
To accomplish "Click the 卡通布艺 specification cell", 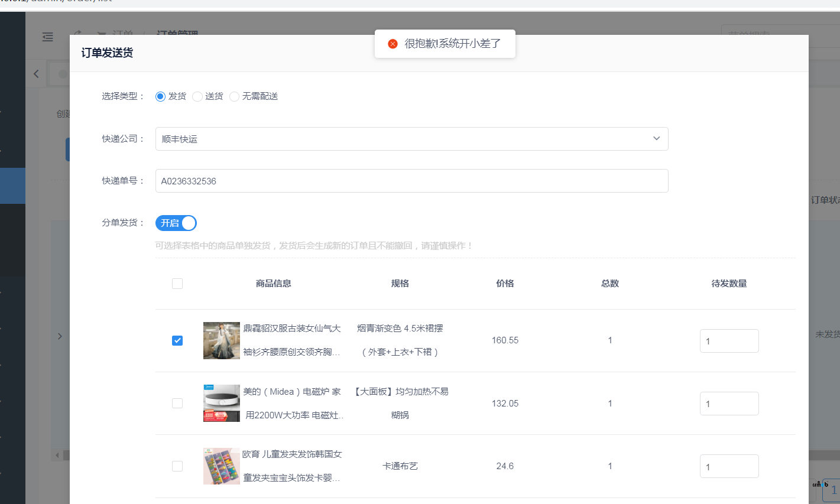I will tap(400, 466).
